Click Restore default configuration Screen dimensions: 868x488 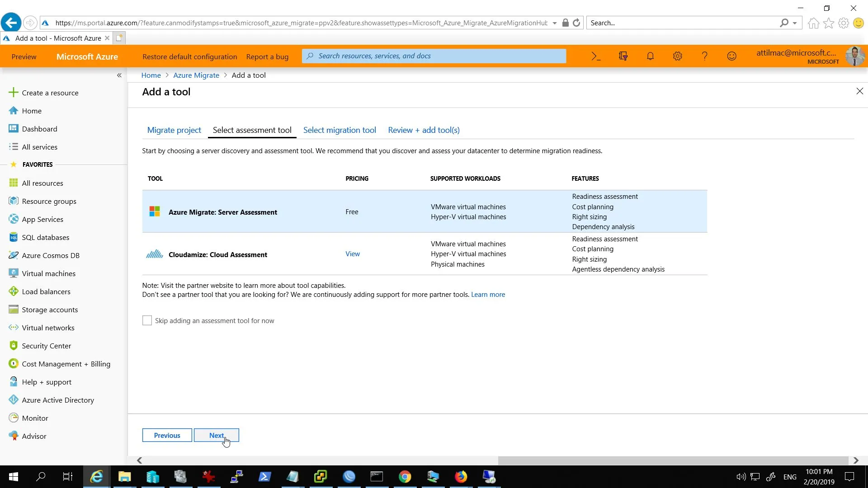(x=189, y=56)
